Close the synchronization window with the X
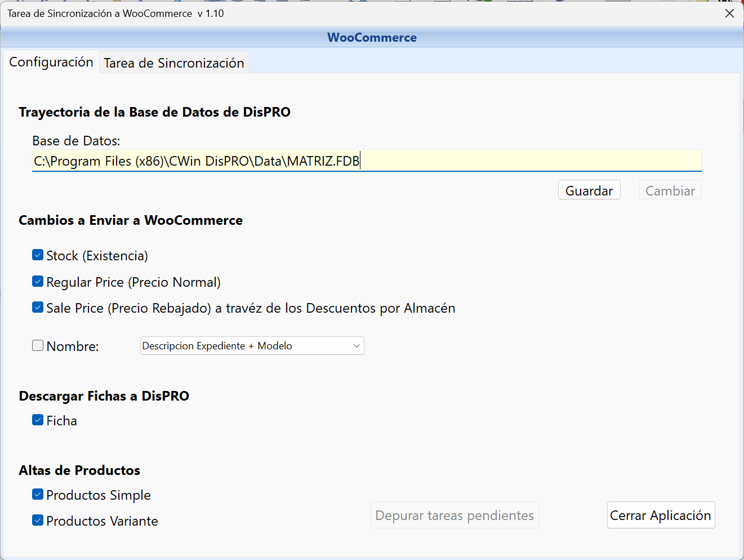This screenshot has height=560, width=744. 729,13
